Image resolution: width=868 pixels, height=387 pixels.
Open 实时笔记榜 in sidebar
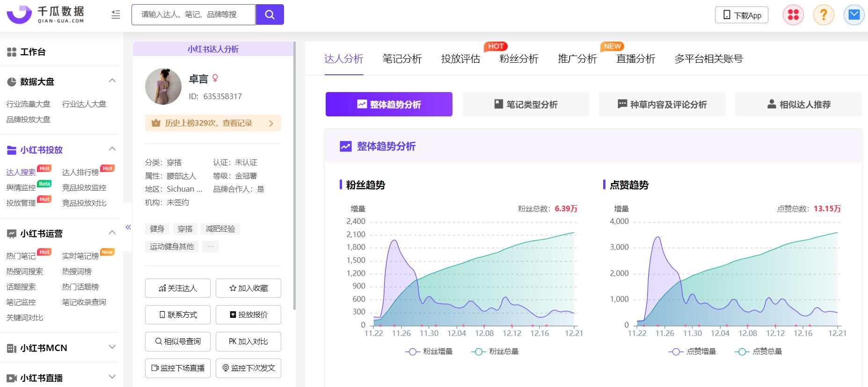[x=80, y=256]
